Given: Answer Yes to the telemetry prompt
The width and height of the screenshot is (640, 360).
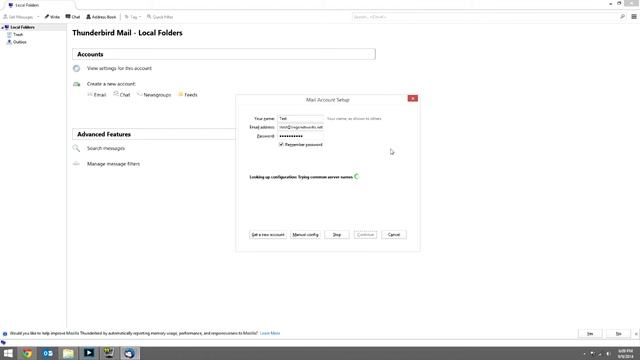Looking at the screenshot, I should (x=590, y=334).
